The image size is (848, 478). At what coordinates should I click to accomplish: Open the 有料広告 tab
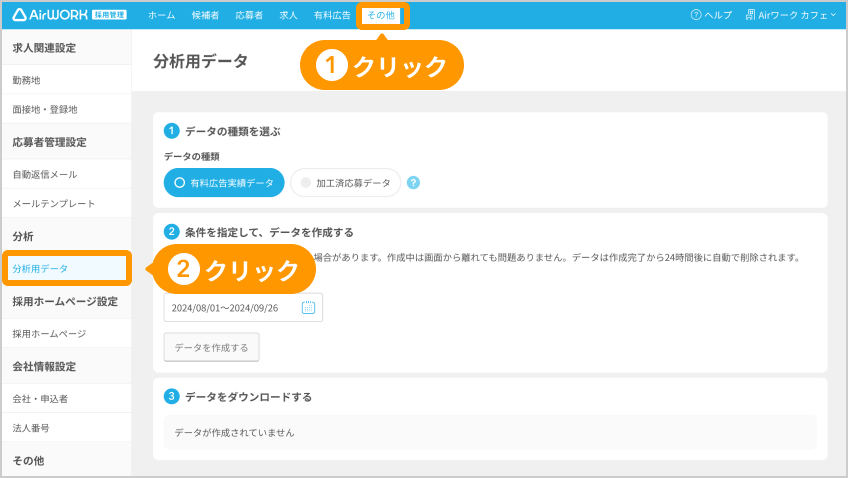point(332,15)
